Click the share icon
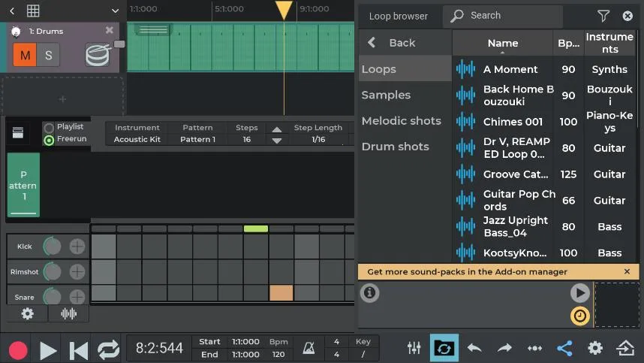This screenshot has height=363, width=644. coord(564,348)
